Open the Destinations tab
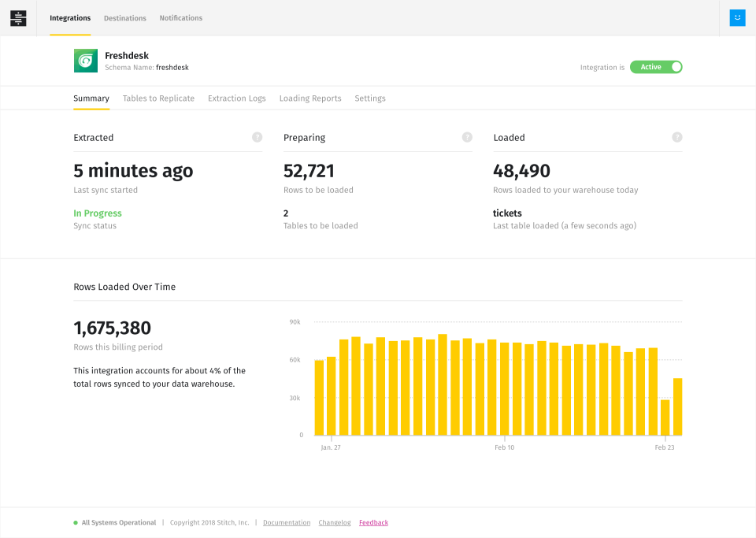 [125, 18]
